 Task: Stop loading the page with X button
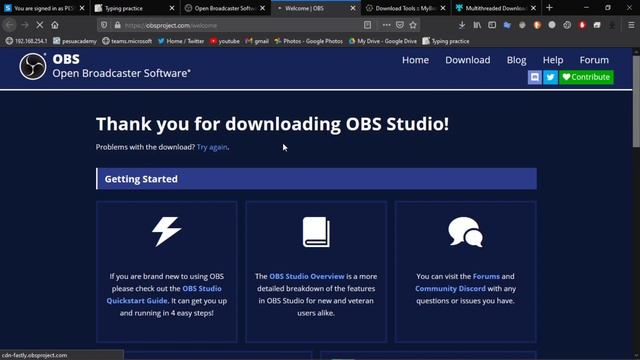[40, 25]
